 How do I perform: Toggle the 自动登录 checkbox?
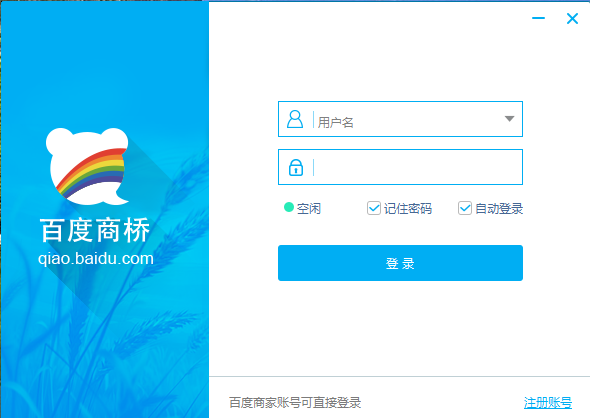coord(465,208)
